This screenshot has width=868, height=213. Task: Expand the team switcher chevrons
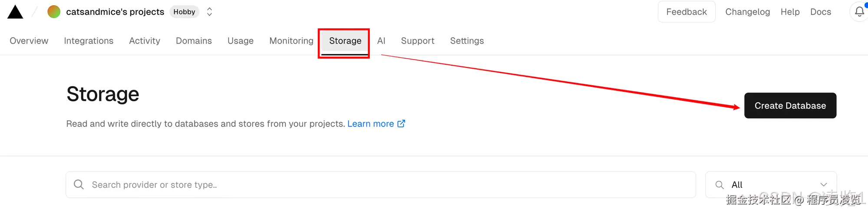point(210,12)
